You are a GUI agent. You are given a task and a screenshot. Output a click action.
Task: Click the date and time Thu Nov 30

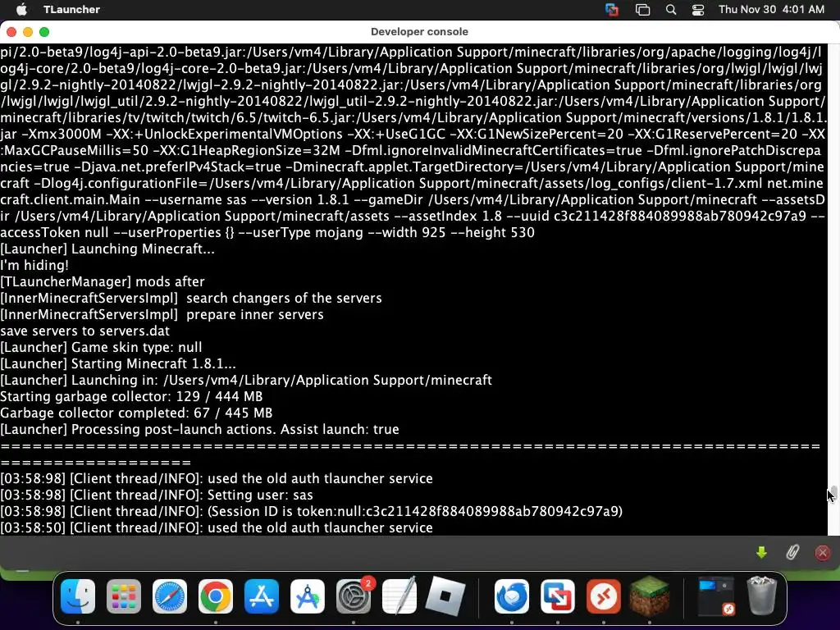coord(771,10)
